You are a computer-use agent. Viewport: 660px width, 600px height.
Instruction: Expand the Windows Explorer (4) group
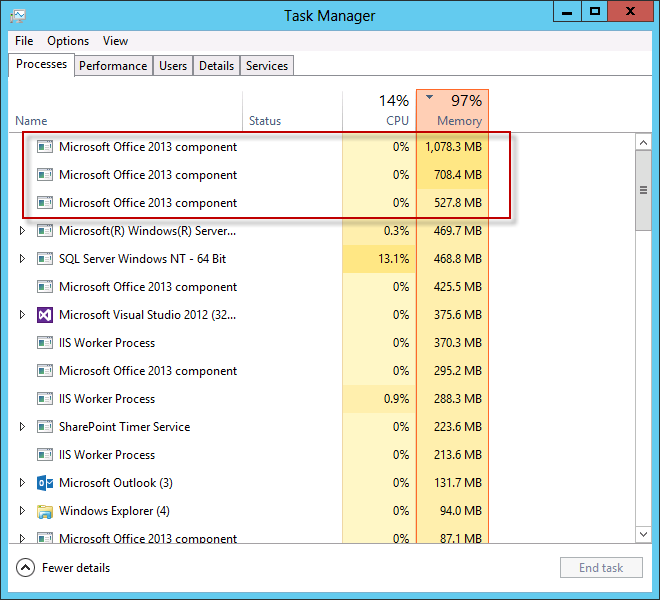23,511
